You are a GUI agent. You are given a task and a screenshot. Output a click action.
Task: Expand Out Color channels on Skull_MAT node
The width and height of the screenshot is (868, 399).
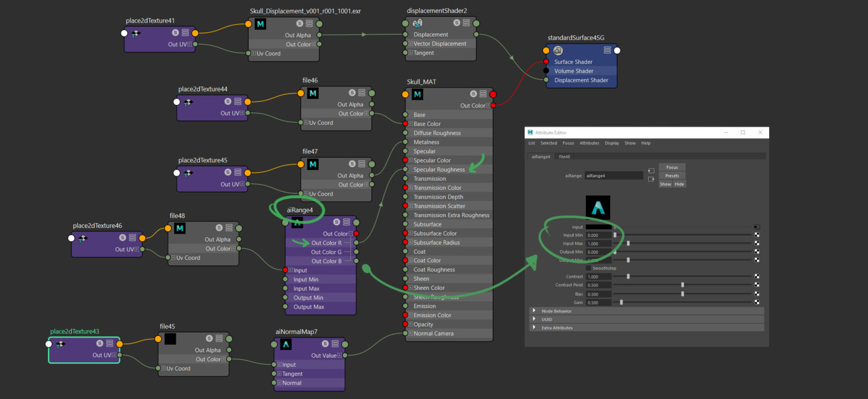487,105
